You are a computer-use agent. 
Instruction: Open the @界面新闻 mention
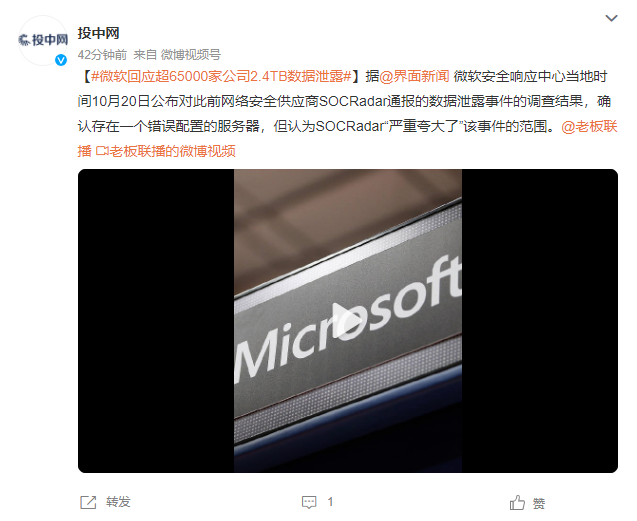click(414, 76)
